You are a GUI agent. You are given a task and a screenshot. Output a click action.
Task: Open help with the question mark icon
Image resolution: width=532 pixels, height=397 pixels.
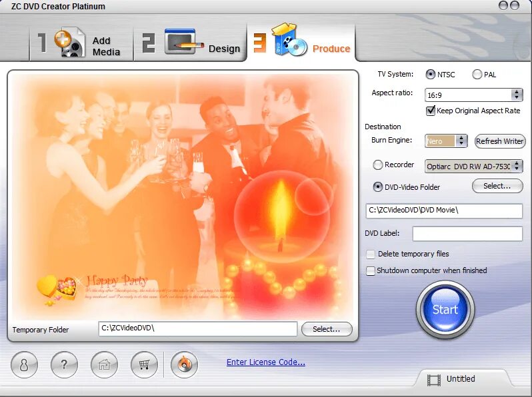[64, 365]
